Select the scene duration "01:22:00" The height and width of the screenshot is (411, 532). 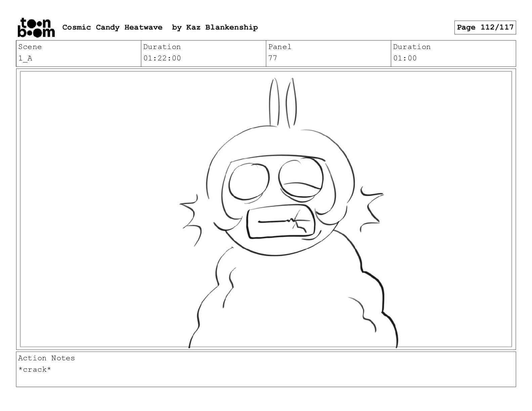162,58
